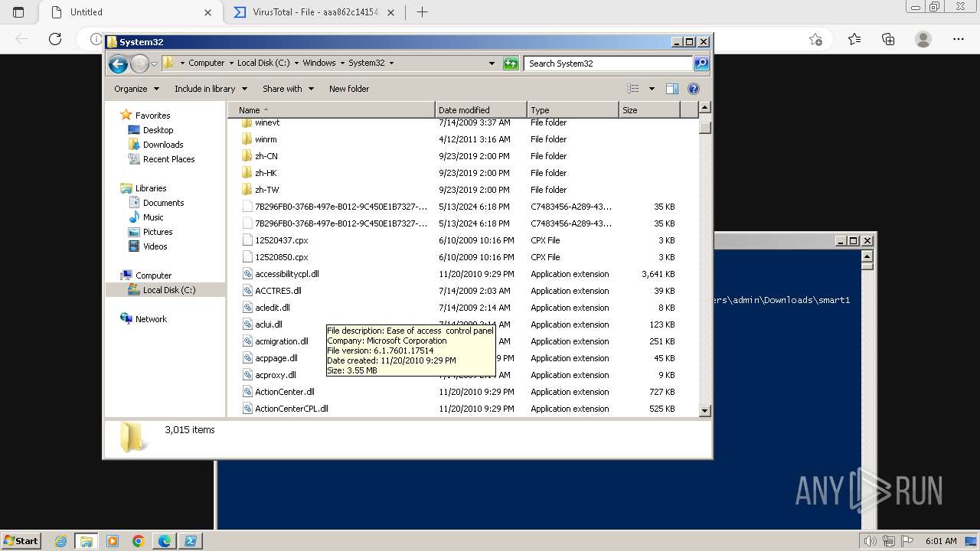Open Edge collections icon
Image resolution: width=980 pixels, height=551 pixels.
pyautogui.click(x=888, y=39)
